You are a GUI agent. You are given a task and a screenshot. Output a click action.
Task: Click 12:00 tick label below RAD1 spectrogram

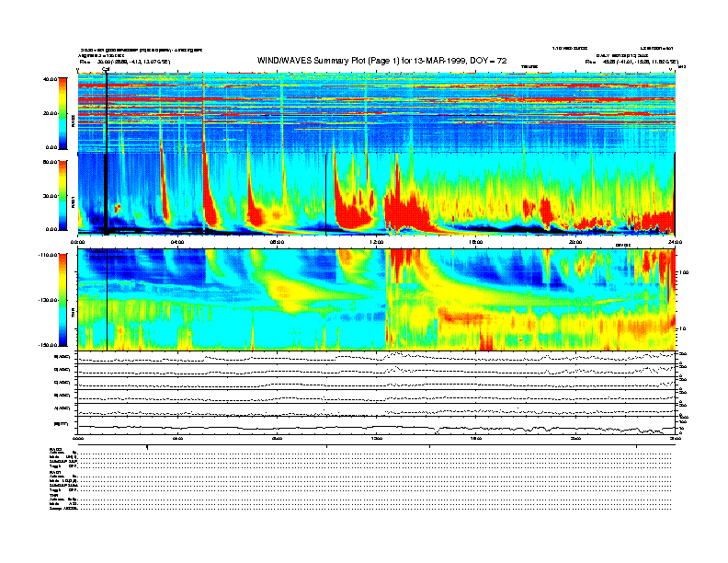(377, 242)
